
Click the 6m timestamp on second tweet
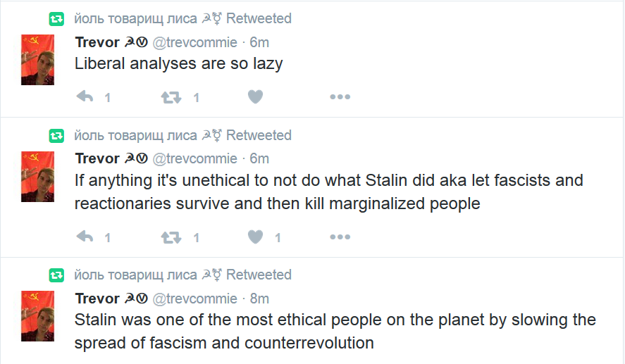pos(259,159)
